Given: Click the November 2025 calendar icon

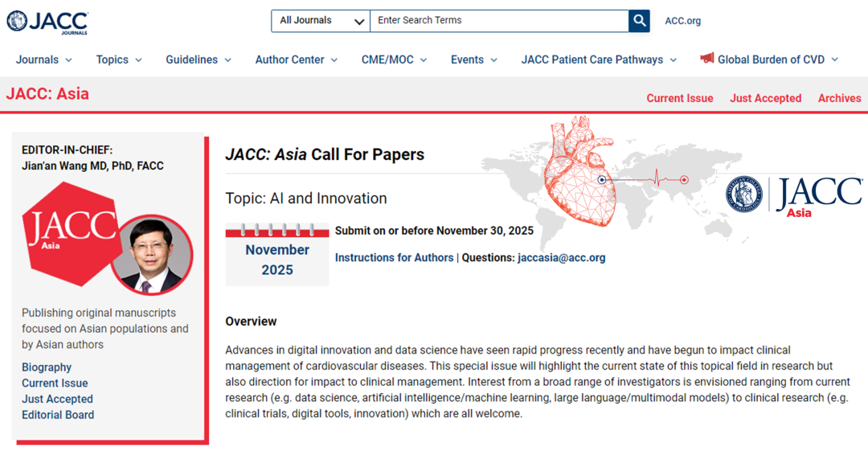Looking at the screenshot, I should coord(277,254).
